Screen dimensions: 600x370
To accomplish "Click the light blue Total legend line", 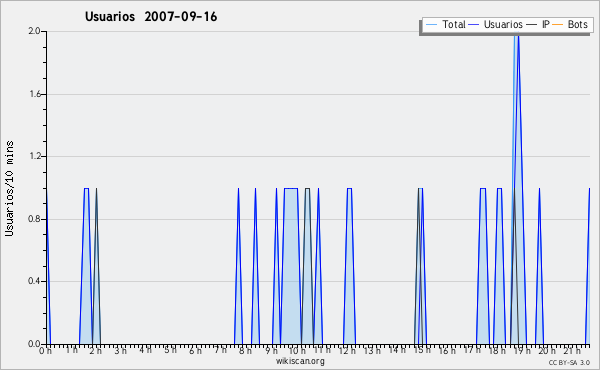I will tap(431, 25).
